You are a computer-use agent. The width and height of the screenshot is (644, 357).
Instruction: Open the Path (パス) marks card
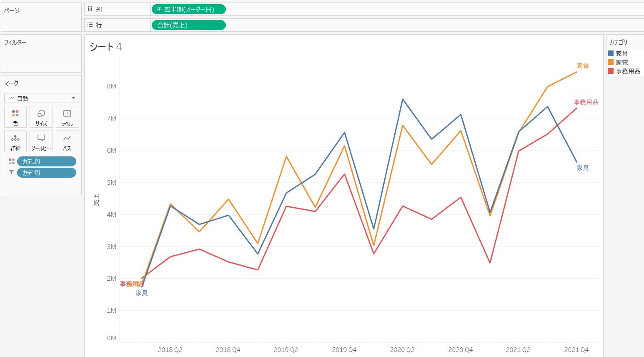click(67, 141)
